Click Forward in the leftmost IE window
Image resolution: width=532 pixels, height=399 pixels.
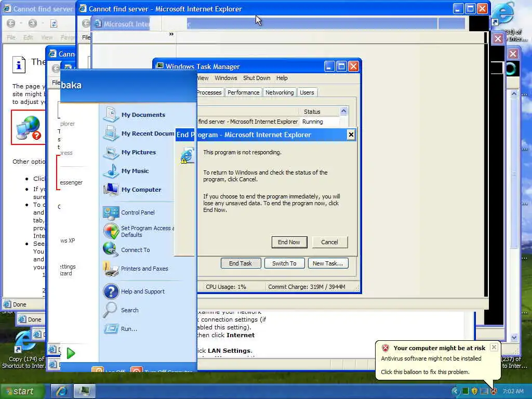[x=33, y=23]
